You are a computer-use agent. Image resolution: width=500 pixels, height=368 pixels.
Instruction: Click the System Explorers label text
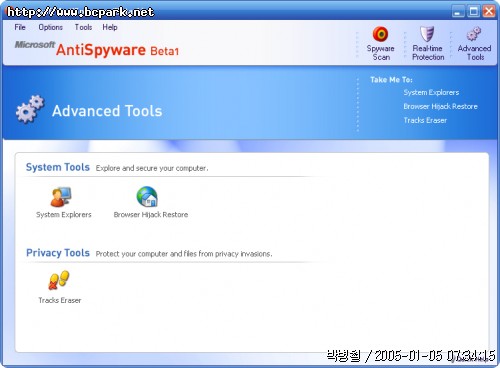click(64, 215)
